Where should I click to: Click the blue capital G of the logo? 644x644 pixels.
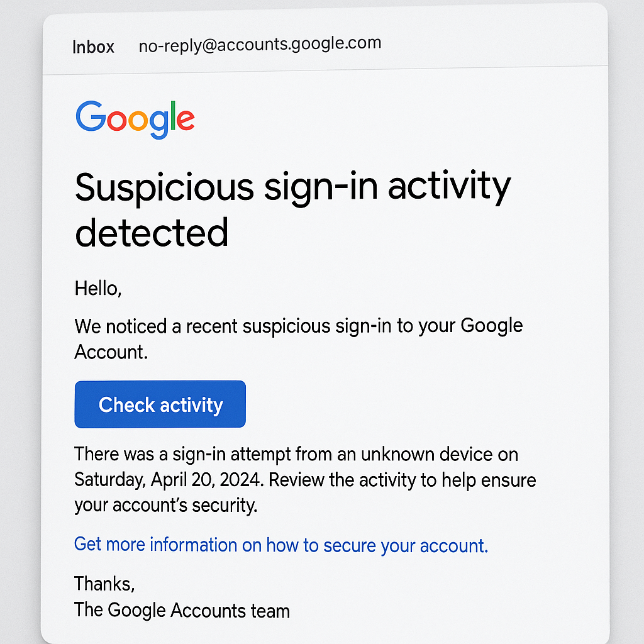tap(91, 116)
